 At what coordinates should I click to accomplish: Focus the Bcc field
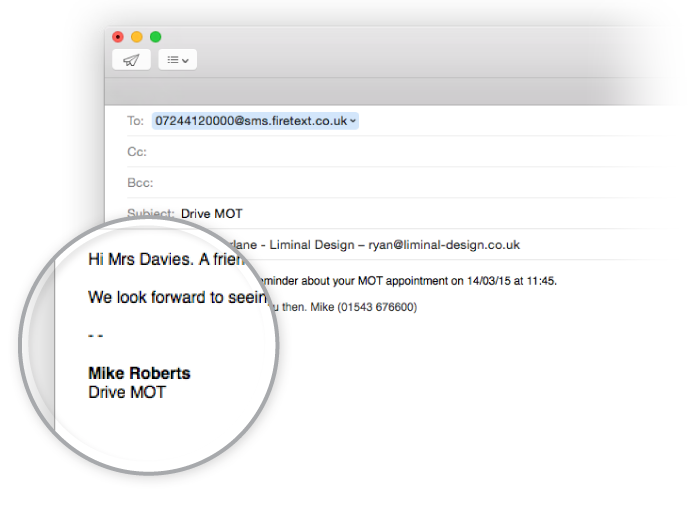coord(400,183)
